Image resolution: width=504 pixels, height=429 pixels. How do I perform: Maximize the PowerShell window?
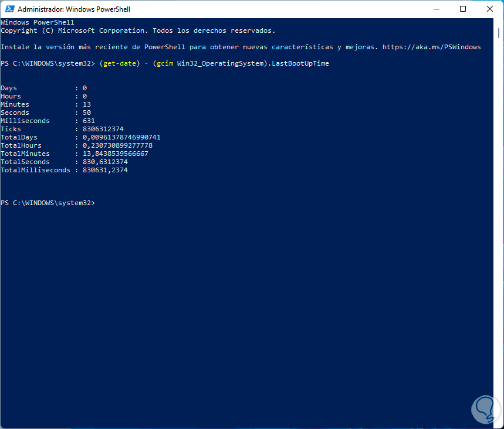(463, 9)
